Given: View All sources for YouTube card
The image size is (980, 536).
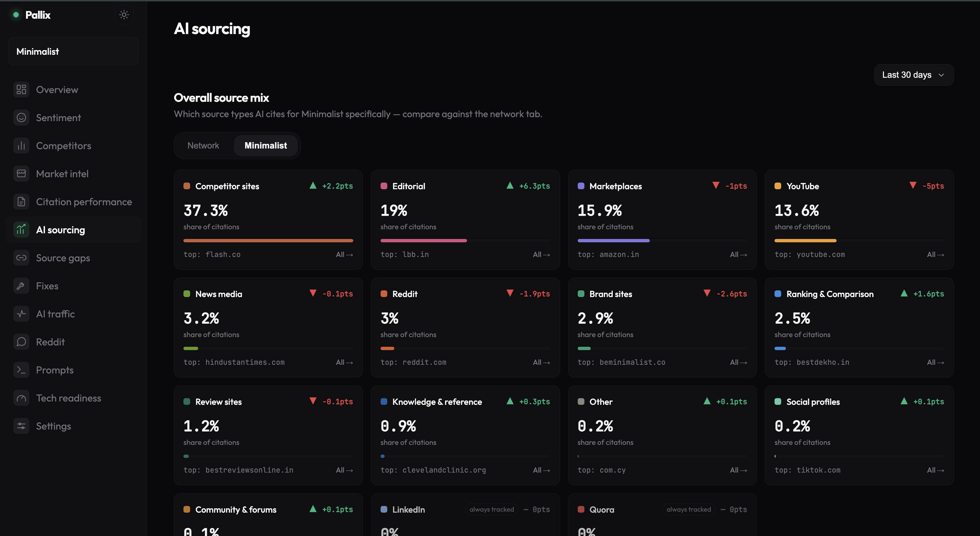Looking at the screenshot, I should (935, 254).
